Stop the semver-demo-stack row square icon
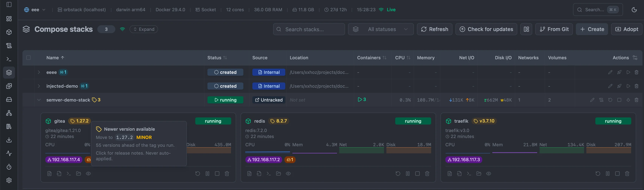Image resolution: width=644 pixels, height=190 pixels. pyautogui.click(x=619, y=100)
